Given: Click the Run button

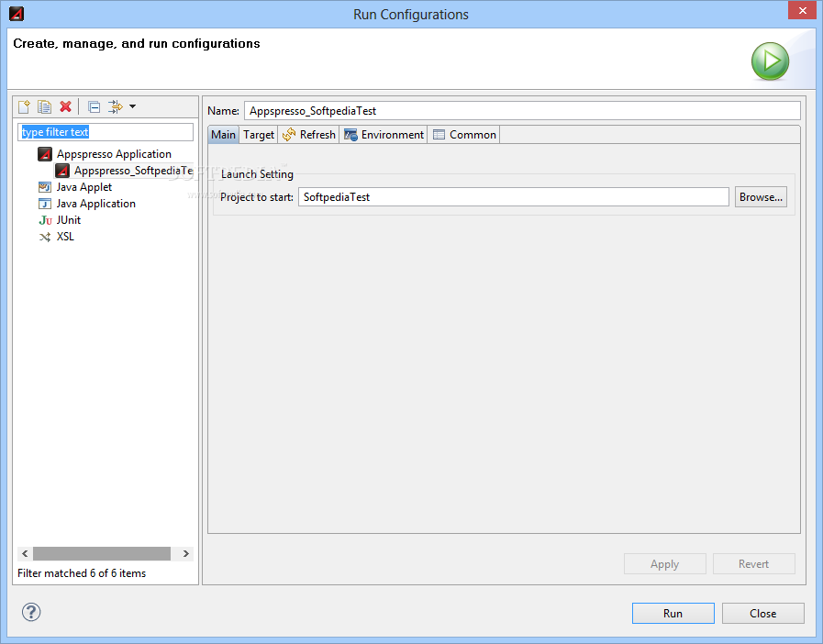Looking at the screenshot, I should (x=673, y=613).
